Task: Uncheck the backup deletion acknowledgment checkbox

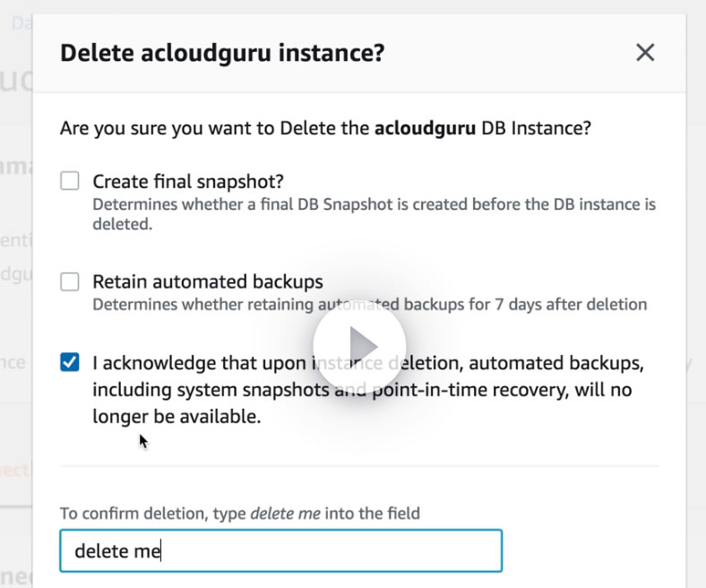Action: pyautogui.click(x=70, y=363)
